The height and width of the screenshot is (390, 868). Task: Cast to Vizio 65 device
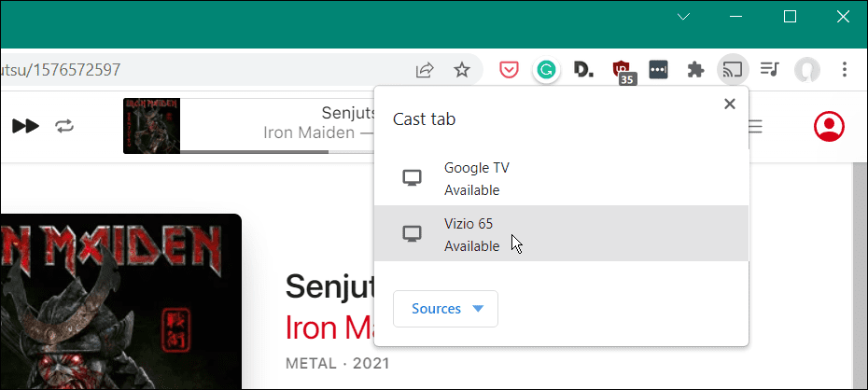click(561, 233)
